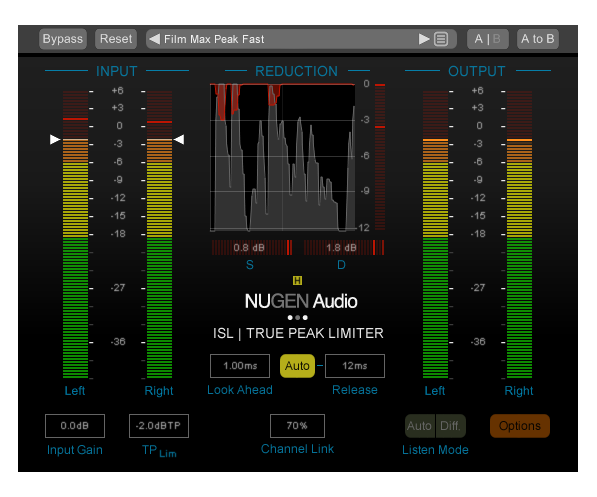
Task: Open the Film Max Peak Fast preset selector
Action: click(x=301, y=39)
